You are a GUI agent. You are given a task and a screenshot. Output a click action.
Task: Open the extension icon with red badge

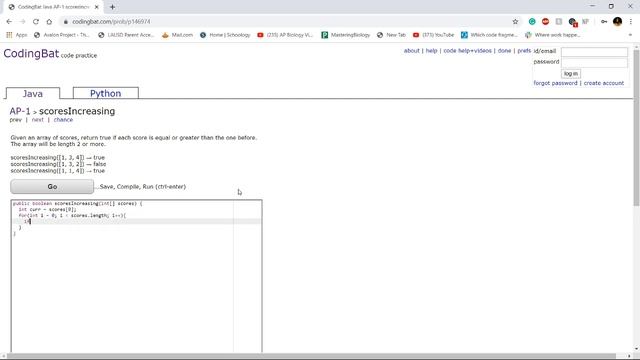[x=573, y=22]
